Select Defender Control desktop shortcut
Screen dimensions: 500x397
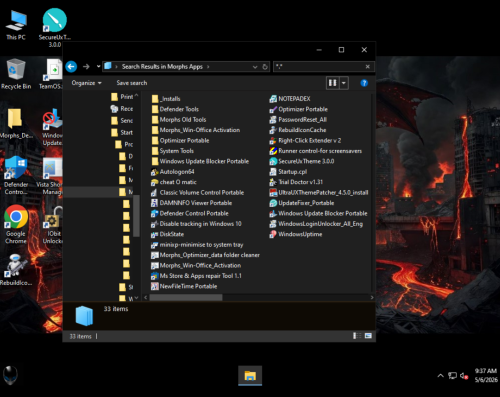pos(16,175)
